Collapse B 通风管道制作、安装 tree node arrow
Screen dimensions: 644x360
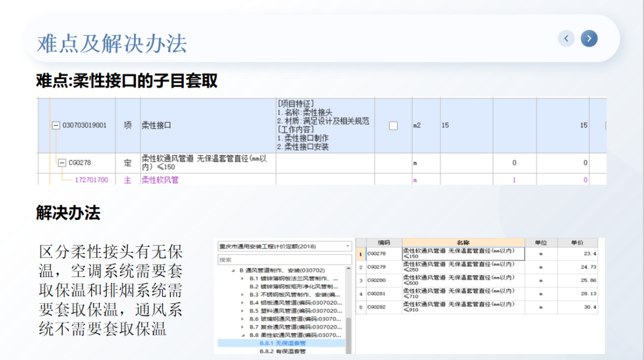click(x=234, y=271)
